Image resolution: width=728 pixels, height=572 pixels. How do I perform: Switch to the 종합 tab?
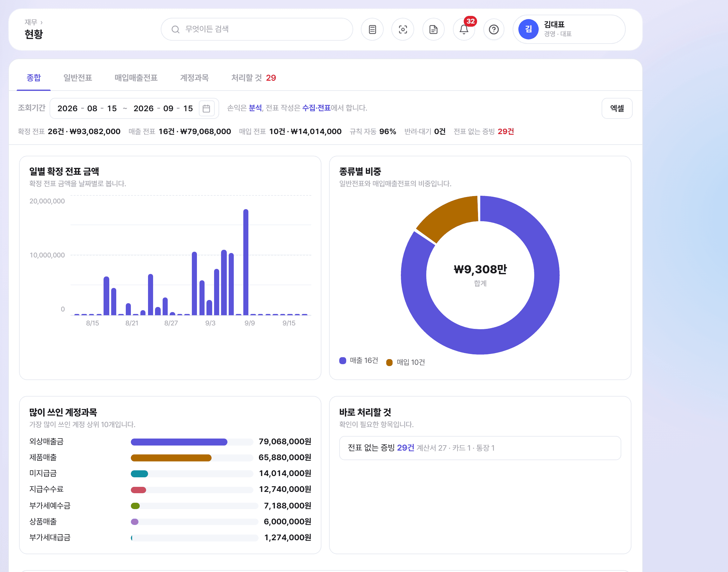pyautogui.click(x=34, y=78)
